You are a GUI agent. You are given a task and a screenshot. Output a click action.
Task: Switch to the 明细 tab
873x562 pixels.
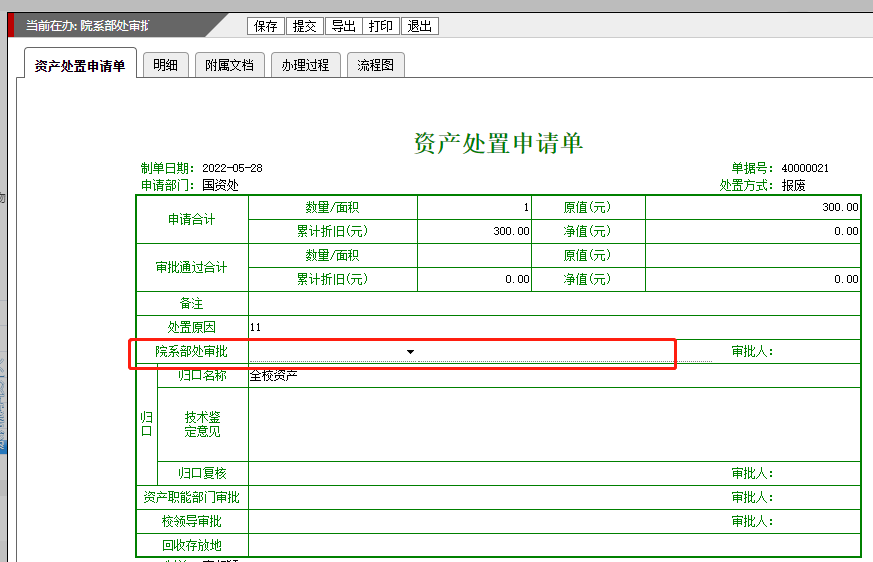pos(165,65)
